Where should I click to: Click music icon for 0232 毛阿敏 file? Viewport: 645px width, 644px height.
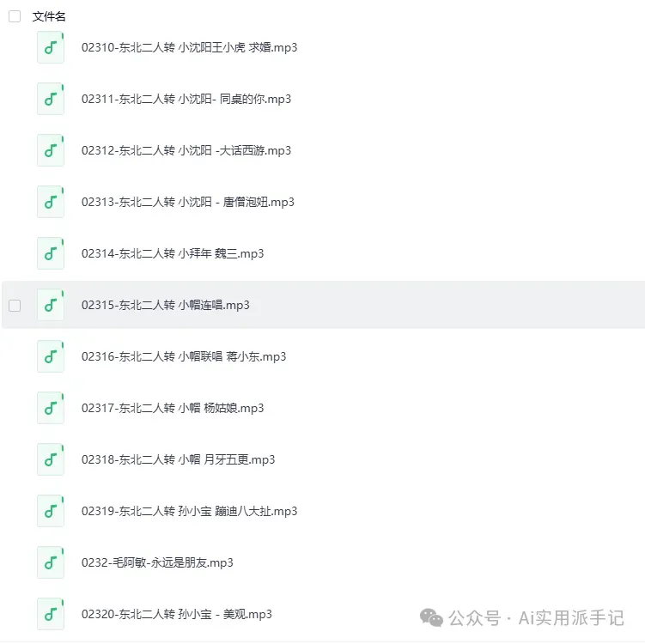(x=51, y=562)
